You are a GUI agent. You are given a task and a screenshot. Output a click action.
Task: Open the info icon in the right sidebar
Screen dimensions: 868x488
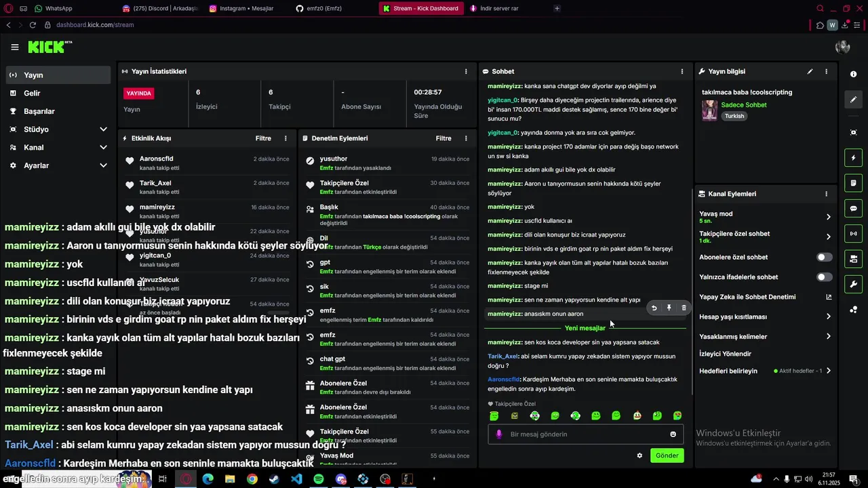tap(853, 74)
